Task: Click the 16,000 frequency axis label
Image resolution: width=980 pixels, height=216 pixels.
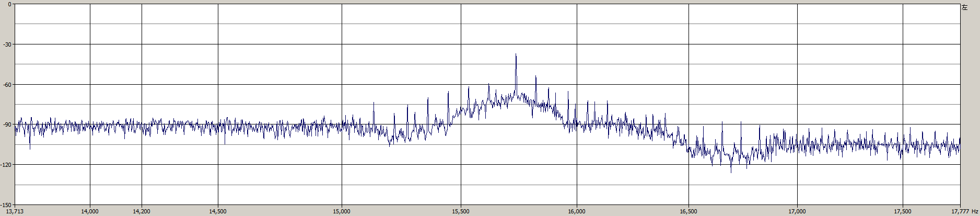Action: point(577,211)
